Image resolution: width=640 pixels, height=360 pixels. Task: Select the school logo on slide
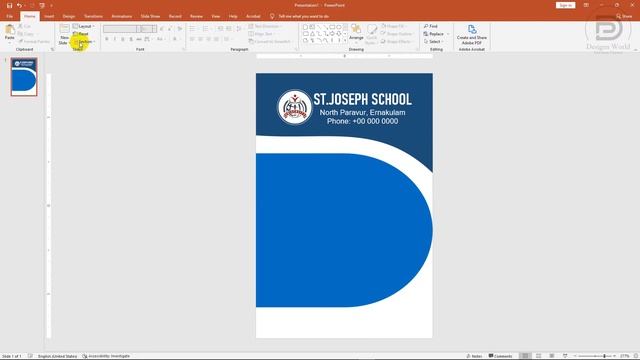[x=295, y=107]
